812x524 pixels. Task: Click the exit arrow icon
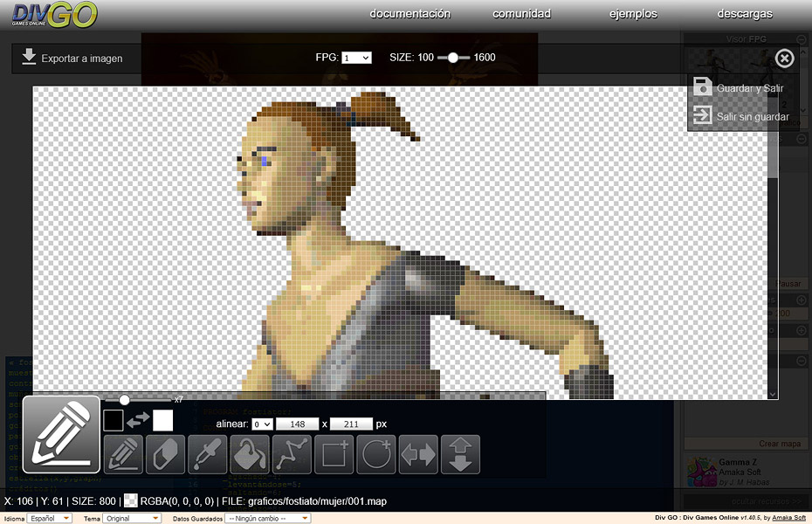pyautogui.click(x=702, y=115)
